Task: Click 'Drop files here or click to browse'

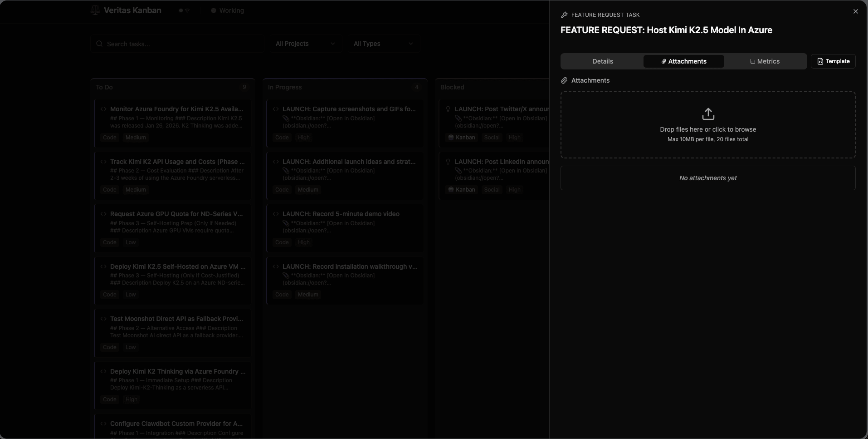Action: tap(708, 129)
